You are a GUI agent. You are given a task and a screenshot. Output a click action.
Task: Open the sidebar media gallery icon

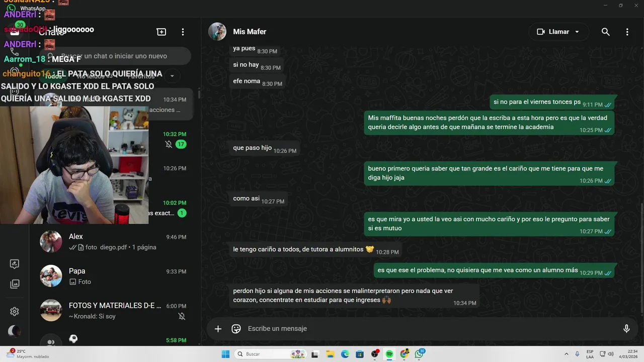(15, 284)
